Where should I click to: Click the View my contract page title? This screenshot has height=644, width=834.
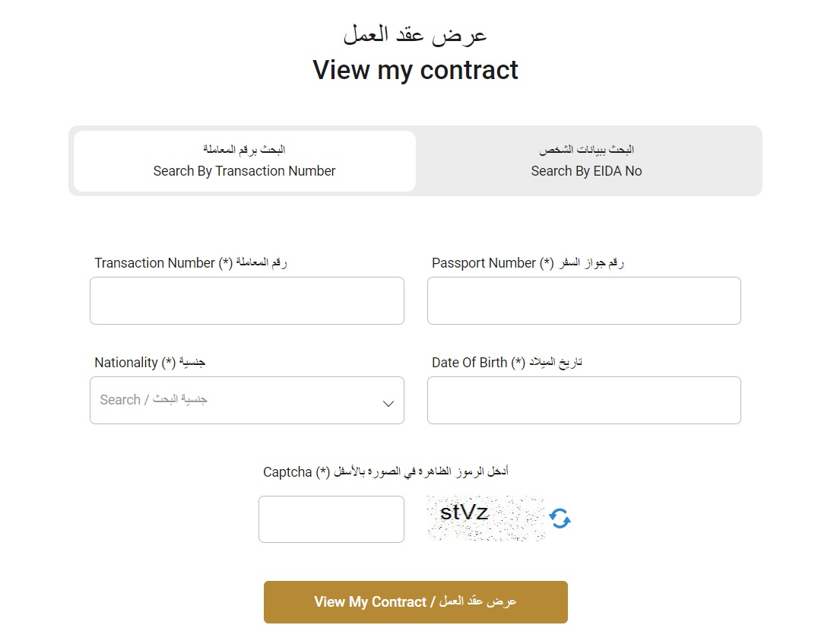pos(415,70)
